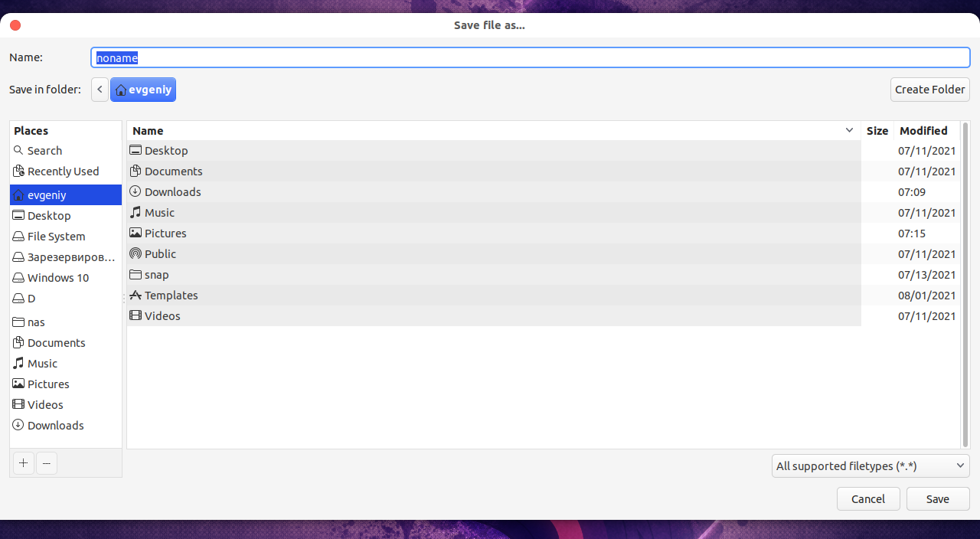Select Search in the Places sidebar
Viewport: 980px width, 539px height.
[x=42, y=150]
